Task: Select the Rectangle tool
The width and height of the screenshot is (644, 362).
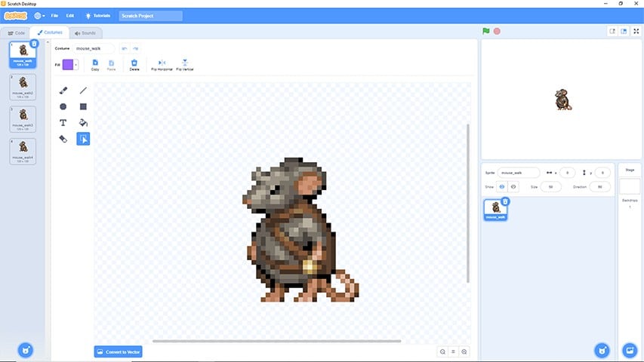Action: click(83, 106)
